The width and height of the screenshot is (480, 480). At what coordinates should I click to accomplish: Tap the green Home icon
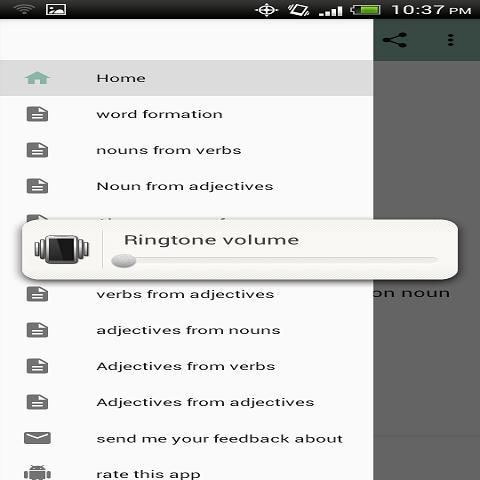(37, 78)
